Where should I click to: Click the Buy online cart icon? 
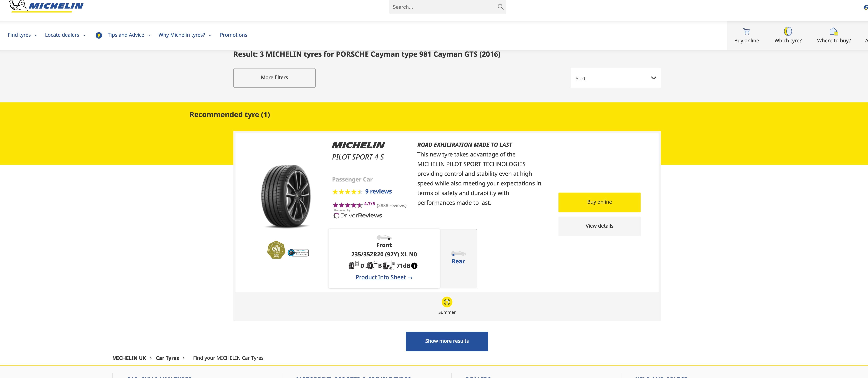point(746,31)
